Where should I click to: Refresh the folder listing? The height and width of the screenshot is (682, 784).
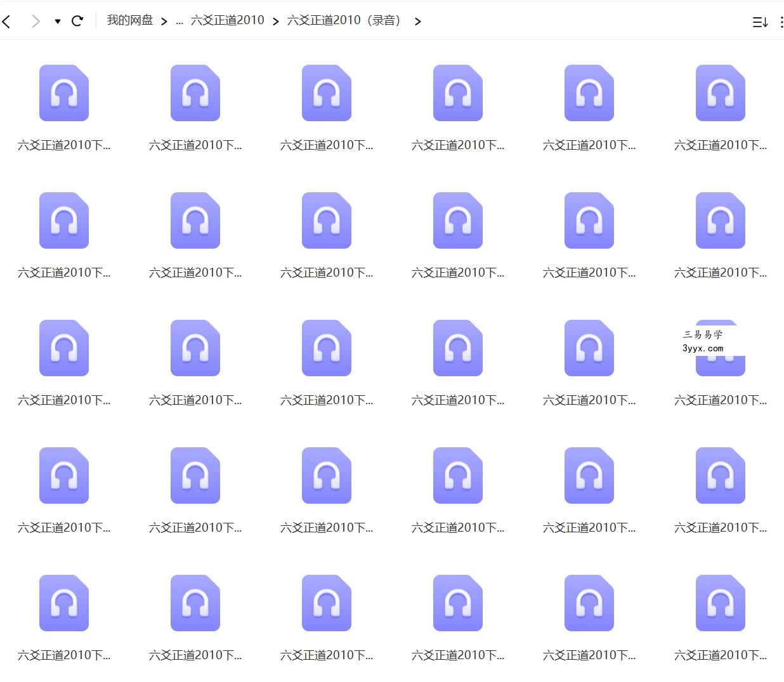click(x=77, y=21)
